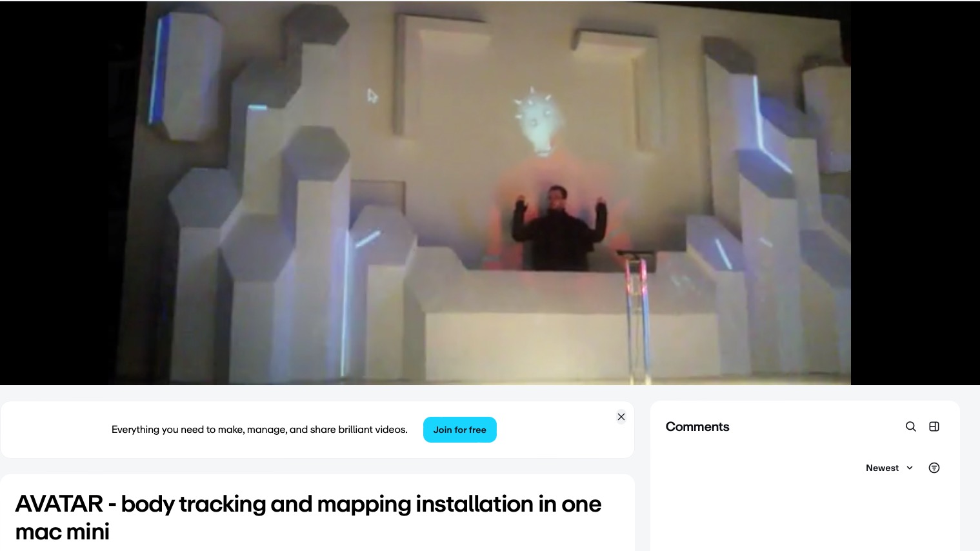Click the black letterbox area right of video
980x551 pixels.
[915, 194]
